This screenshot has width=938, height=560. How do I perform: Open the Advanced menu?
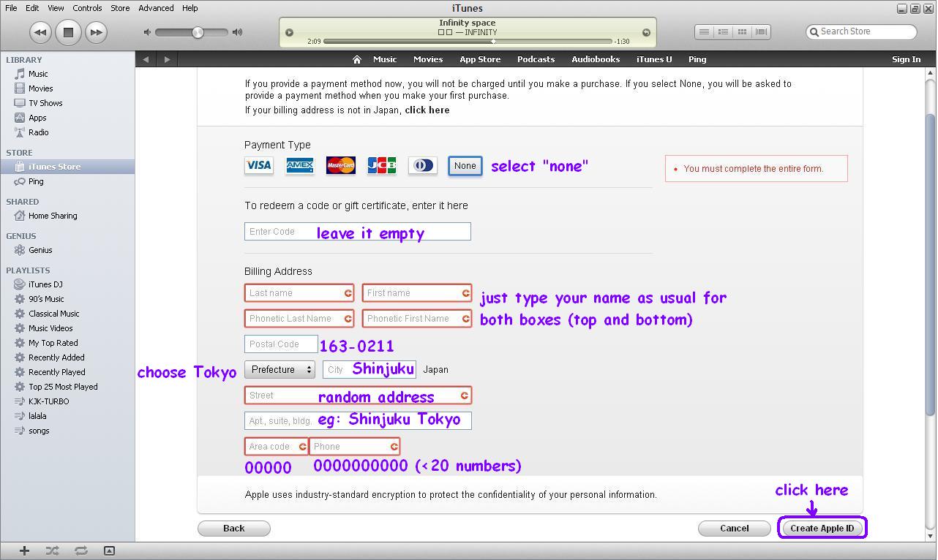pyautogui.click(x=156, y=8)
